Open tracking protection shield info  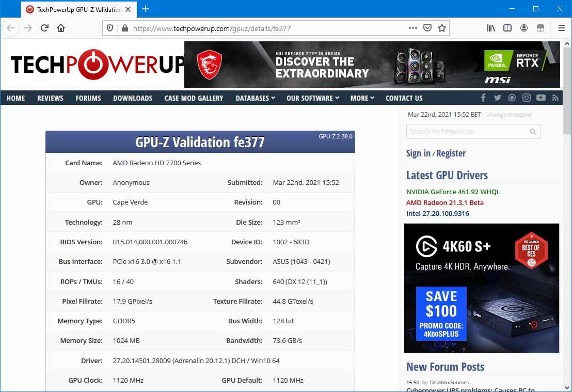(x=110, y=28)
